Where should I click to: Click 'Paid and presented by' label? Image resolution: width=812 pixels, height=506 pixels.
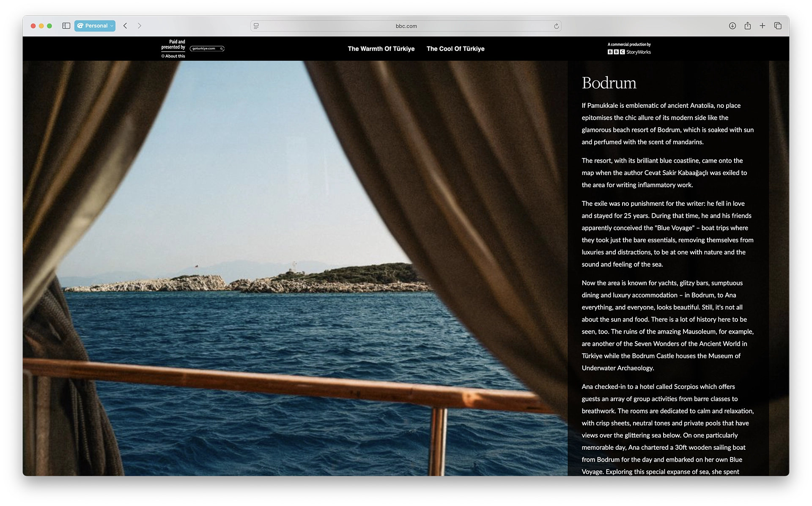[x=173, y=44]
